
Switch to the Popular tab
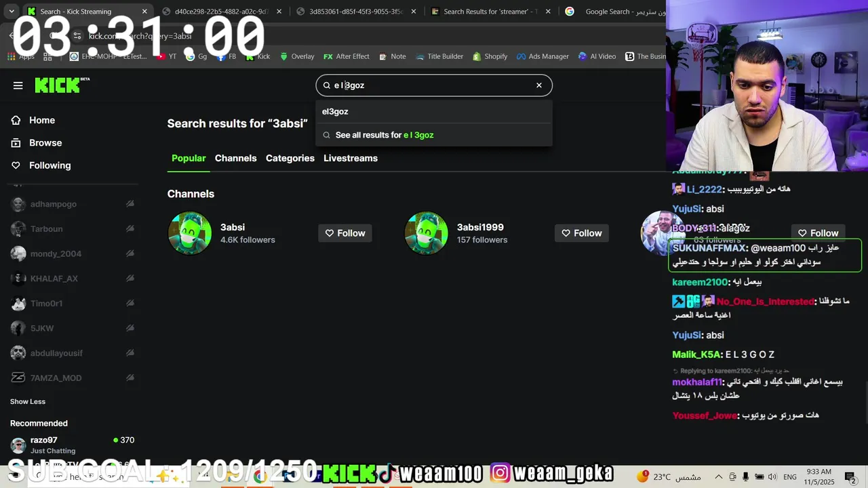189,158
